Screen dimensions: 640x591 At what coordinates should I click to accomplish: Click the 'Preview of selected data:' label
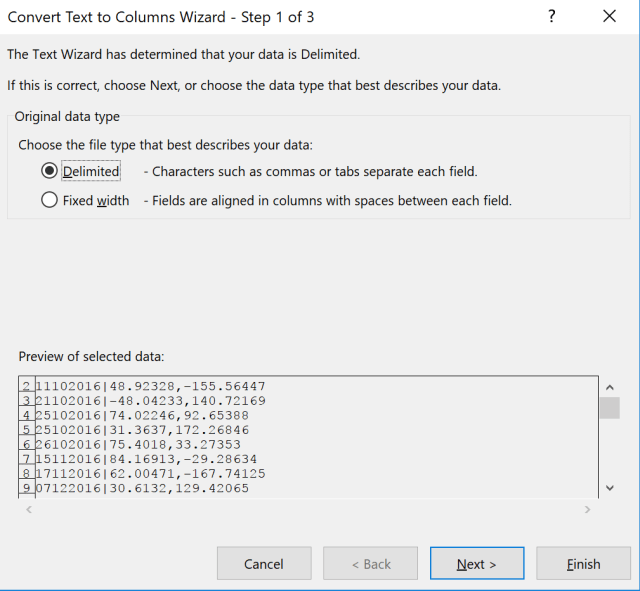91,357
